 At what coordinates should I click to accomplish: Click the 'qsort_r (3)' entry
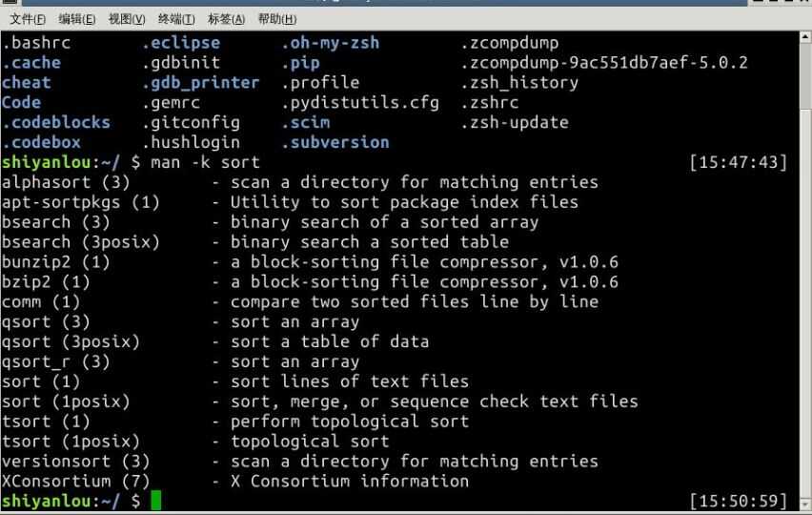tap(56, 361)
